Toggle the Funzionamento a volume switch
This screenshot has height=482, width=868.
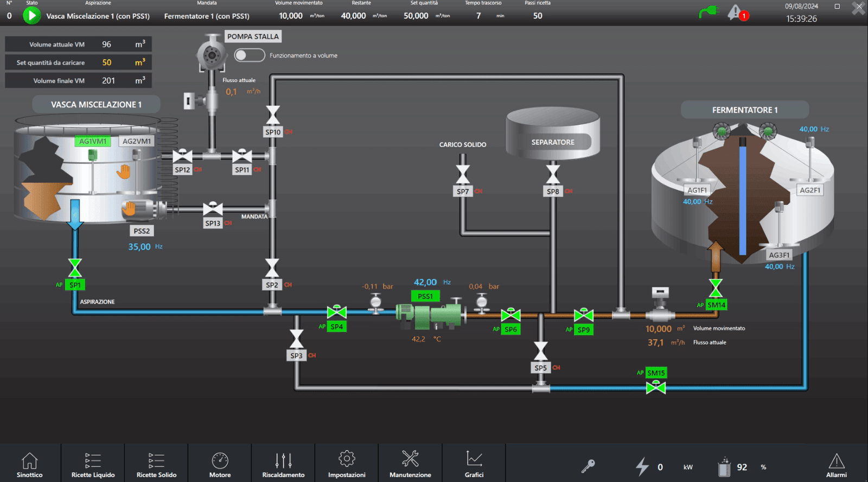pyautogui.click(x=249, y=55)
